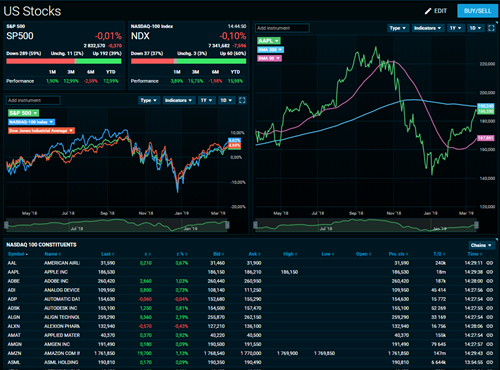Expand the green AAPL series tag
Viewport: 500px width, 370px height.
(269, 41)
